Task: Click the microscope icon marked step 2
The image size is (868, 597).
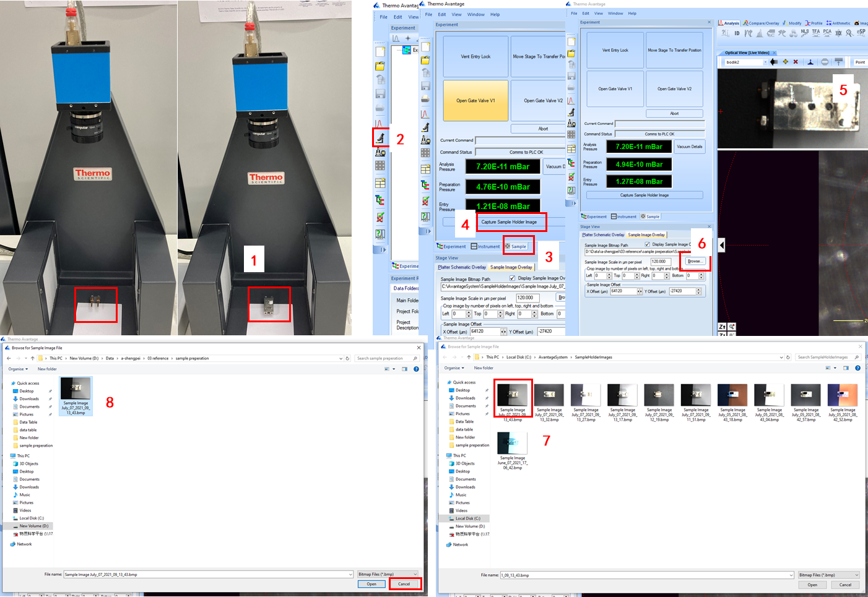Action: pyautogui.click(x=380, y=138)
